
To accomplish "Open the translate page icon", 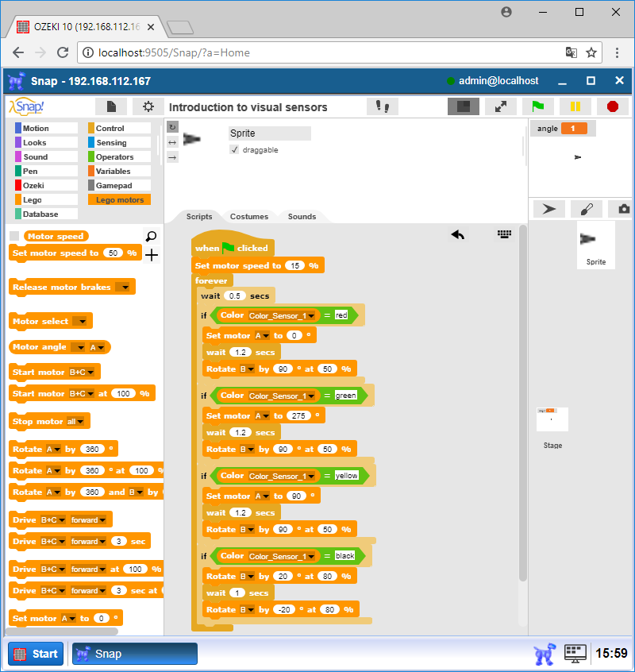I will [571, 52].
